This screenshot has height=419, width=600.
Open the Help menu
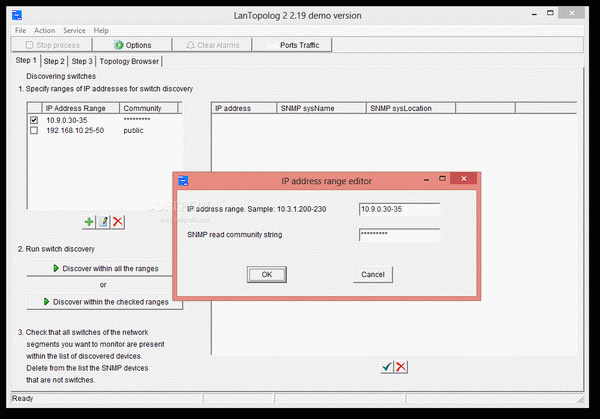pyautogui.click(x=101, y=30)
